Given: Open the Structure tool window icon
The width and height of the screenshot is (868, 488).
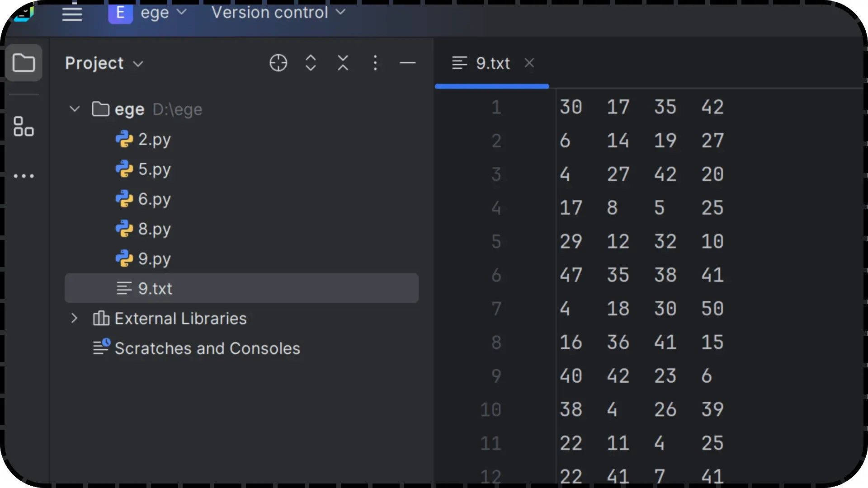Looking at the screenshot, I should [24, 127].
